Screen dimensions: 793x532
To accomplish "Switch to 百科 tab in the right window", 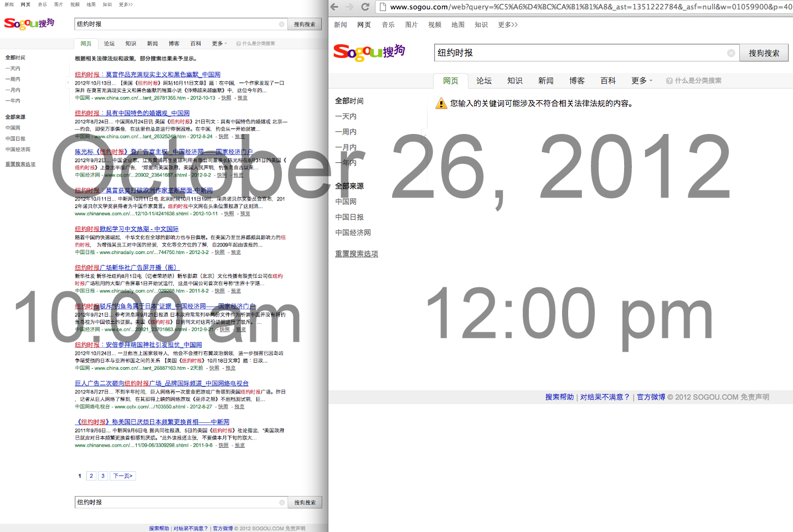I will (608, 81).
